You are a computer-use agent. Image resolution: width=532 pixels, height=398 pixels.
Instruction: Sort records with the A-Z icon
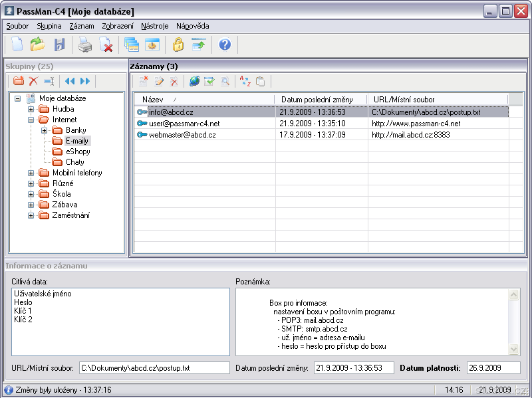pyautogui.click(x=245, y=81)
